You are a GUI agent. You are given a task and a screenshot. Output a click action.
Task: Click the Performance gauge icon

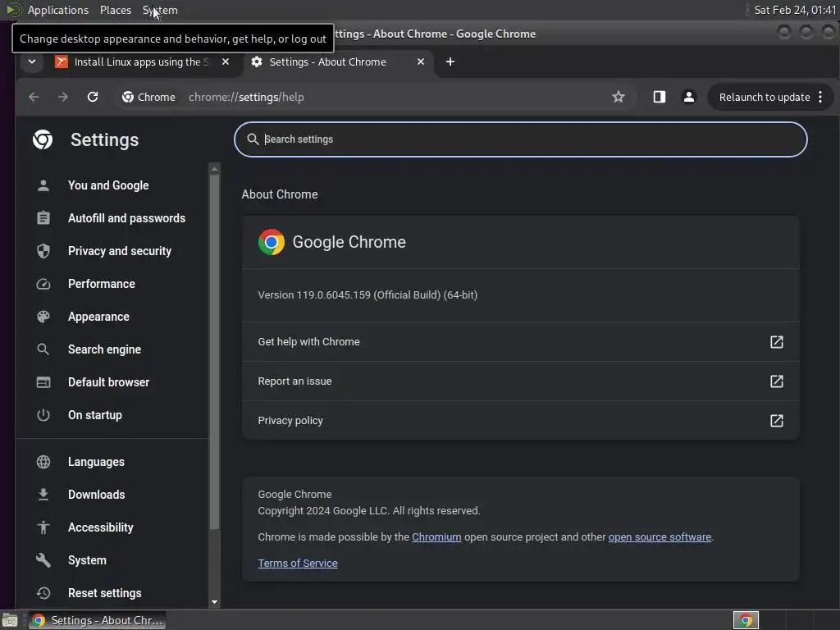tap(43, 284)
